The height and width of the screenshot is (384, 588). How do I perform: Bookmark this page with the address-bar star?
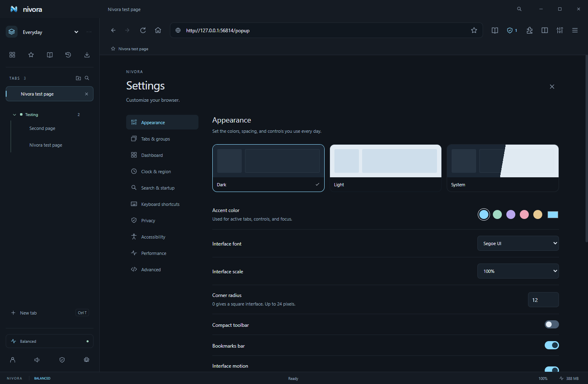[474, 30]
